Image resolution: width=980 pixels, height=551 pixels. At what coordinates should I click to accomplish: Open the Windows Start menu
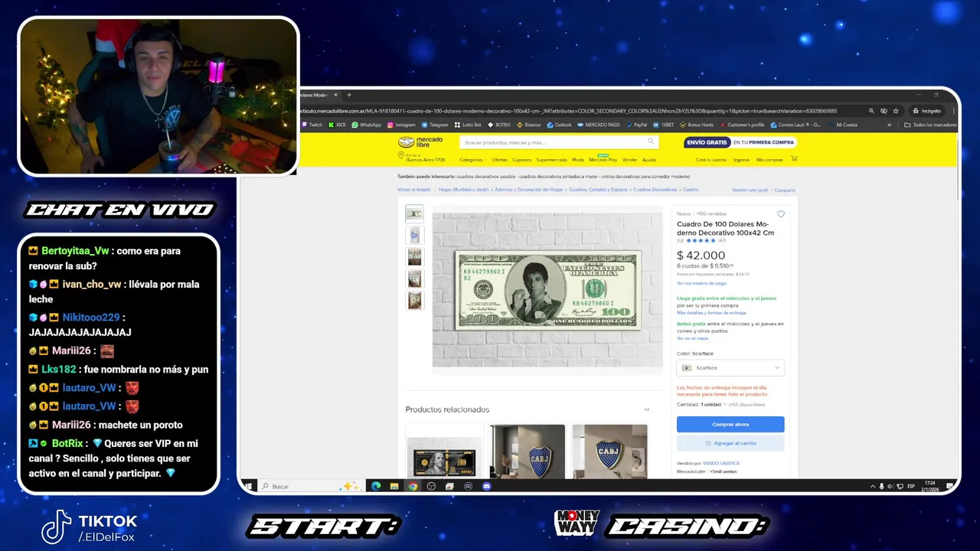click(x=248, y=486)
